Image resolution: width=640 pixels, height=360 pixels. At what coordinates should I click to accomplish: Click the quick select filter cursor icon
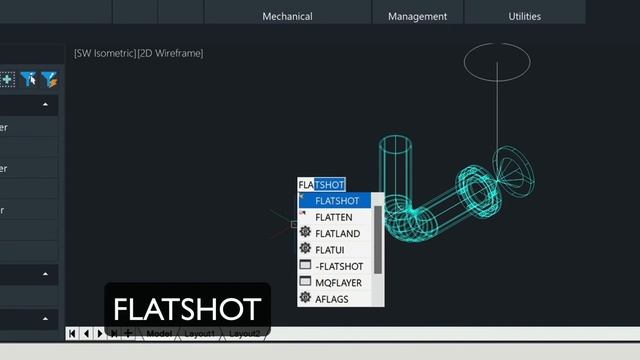(29, 79)
